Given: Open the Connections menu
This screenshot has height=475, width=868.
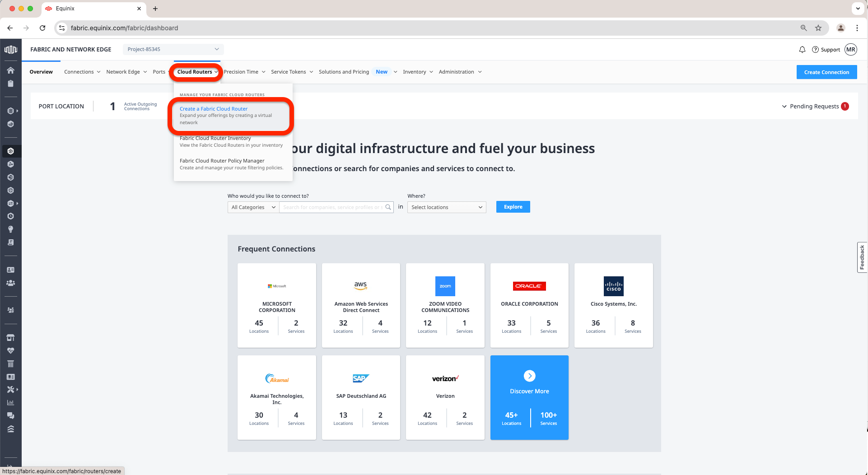Looking at the screenshot, I should (82, 72).
